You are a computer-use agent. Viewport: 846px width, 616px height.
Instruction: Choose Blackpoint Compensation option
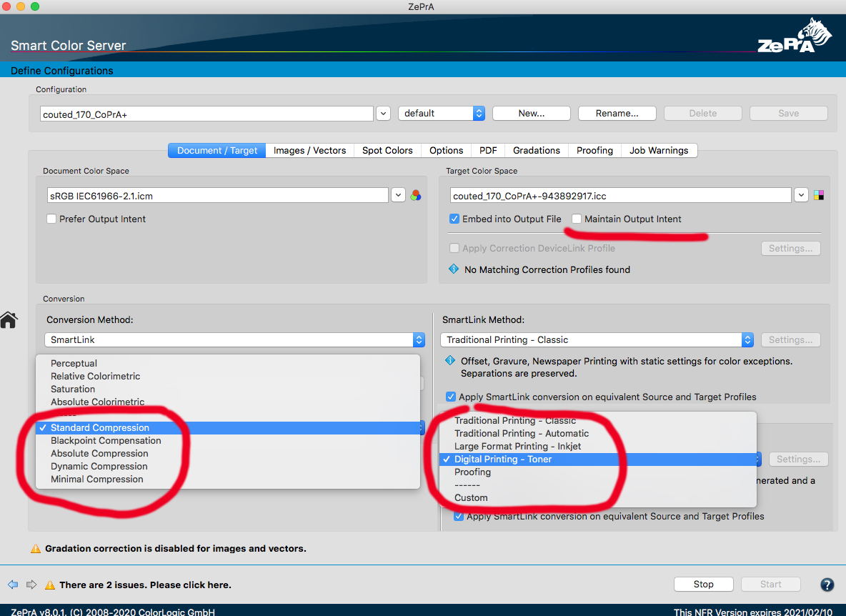click(228, 441)
